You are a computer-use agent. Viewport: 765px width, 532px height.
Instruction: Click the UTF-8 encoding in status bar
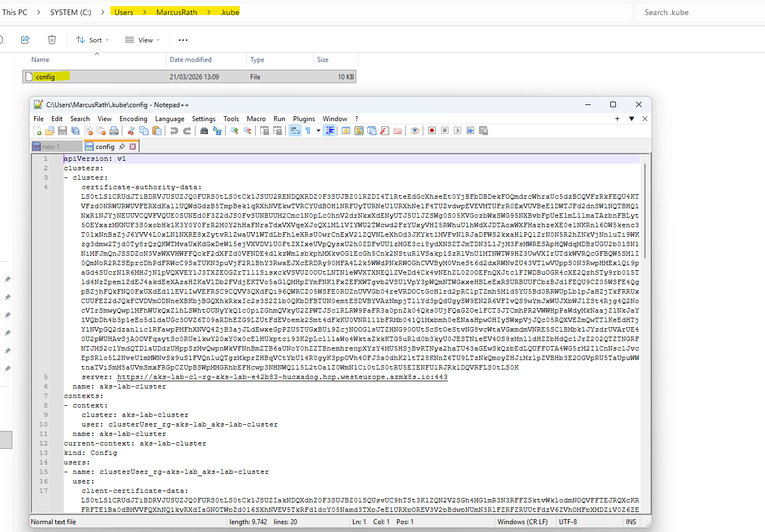click(x=568, y=522)
